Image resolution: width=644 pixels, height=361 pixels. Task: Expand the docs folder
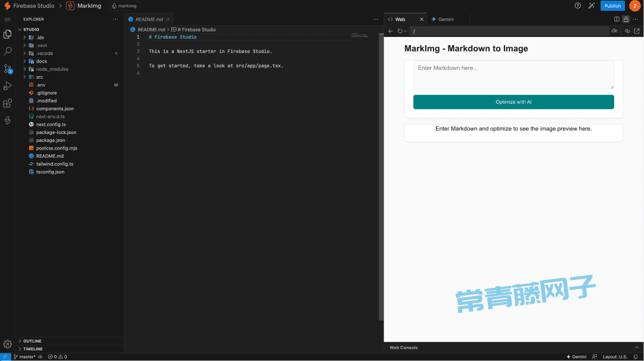24,61
